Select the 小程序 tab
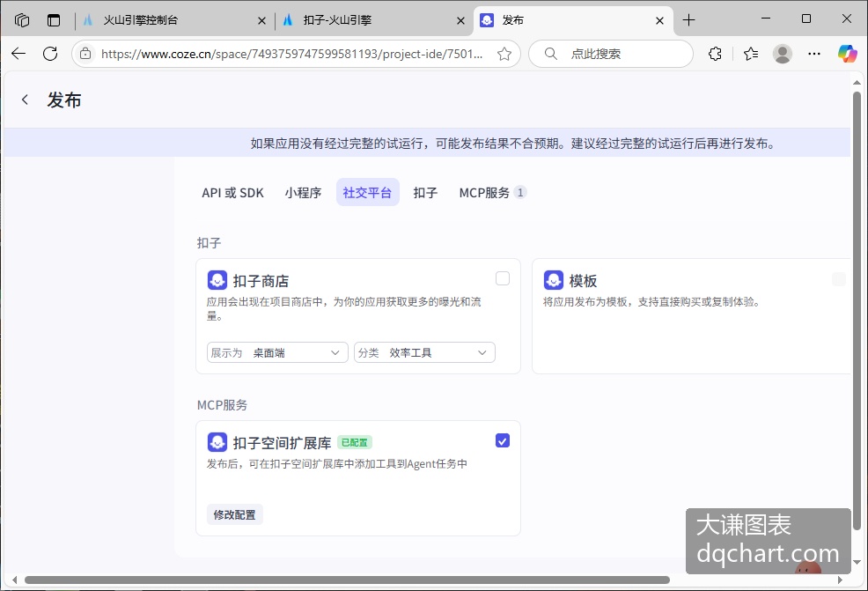868x591 pixels. (303, 193)
